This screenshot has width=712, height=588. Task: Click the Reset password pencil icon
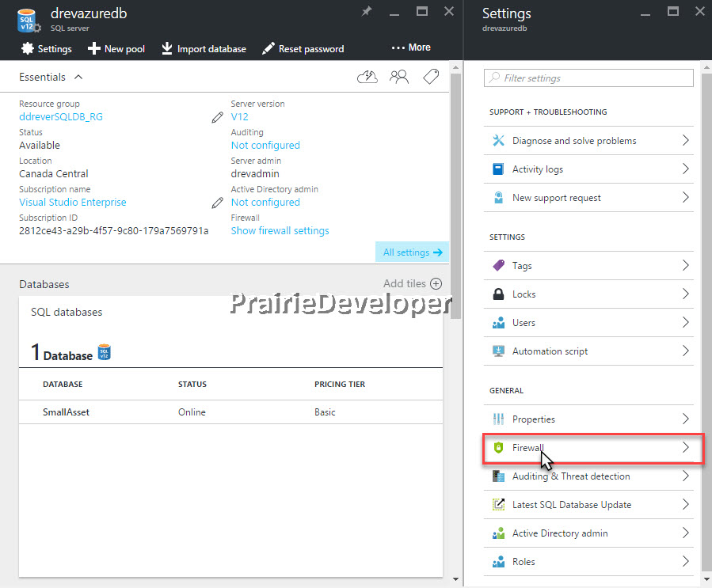[x=268, y=48]
